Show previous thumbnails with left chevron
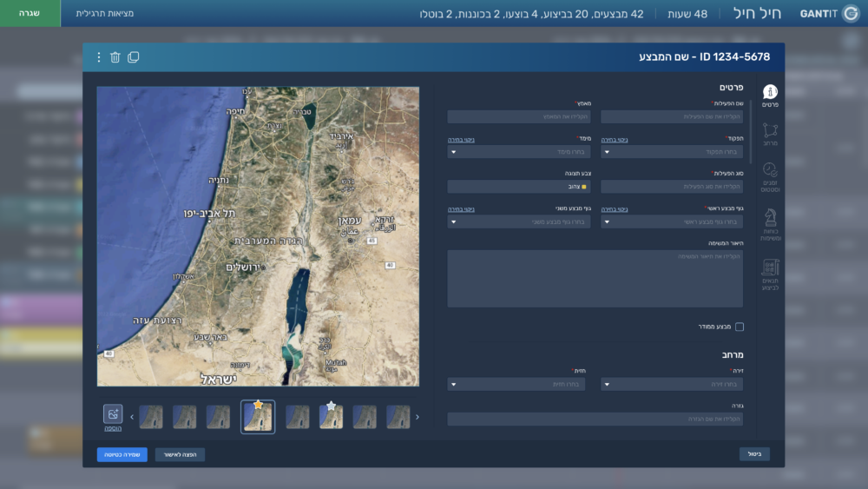 tap(132, 417)
